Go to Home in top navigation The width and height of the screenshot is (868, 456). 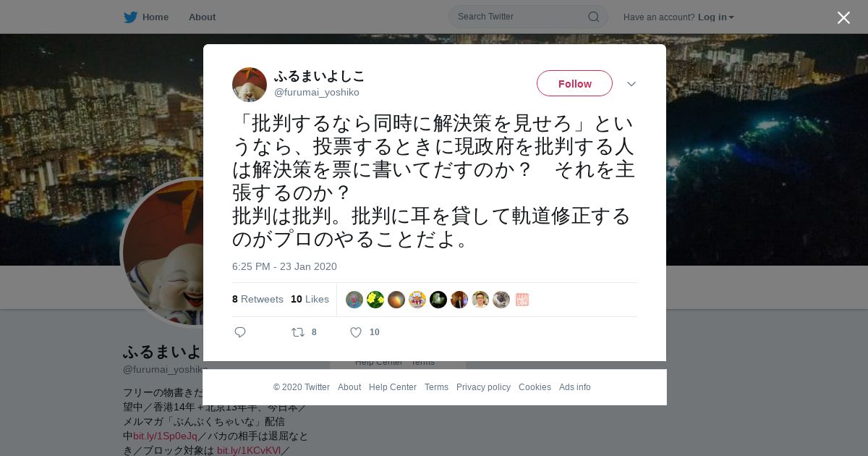(x=155, y=17)
